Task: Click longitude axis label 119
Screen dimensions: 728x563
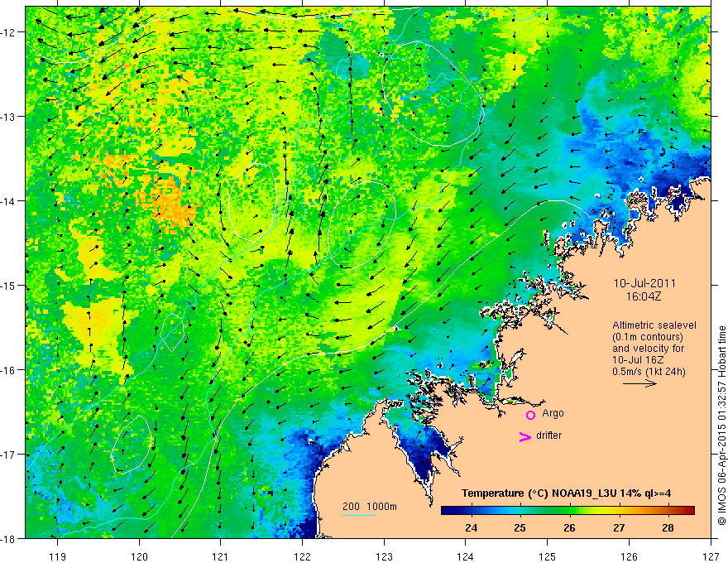Action: [58, 556]
